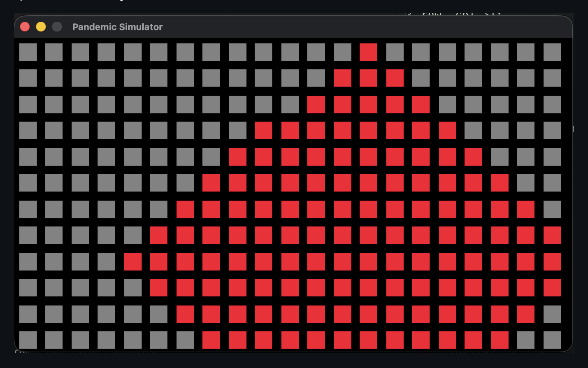
Task: Pick the leftmost red cell in the second row
Action: pos(342,78)
